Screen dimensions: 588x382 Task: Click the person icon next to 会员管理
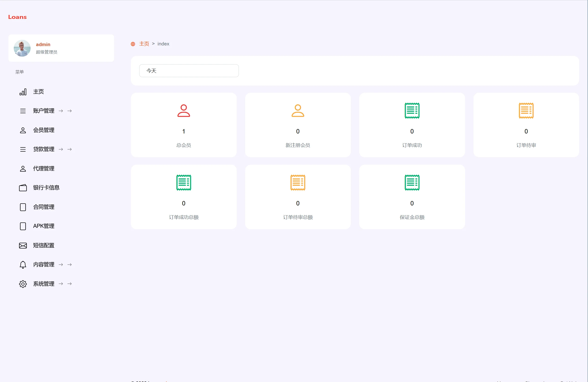coord(23,130)
